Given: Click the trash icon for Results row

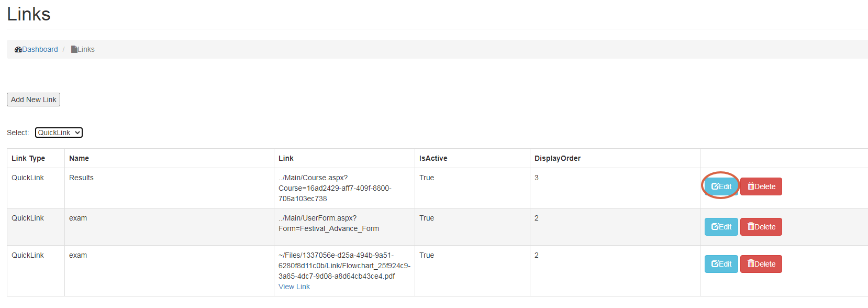Looking at the screenshot, I should click(751, 186).
